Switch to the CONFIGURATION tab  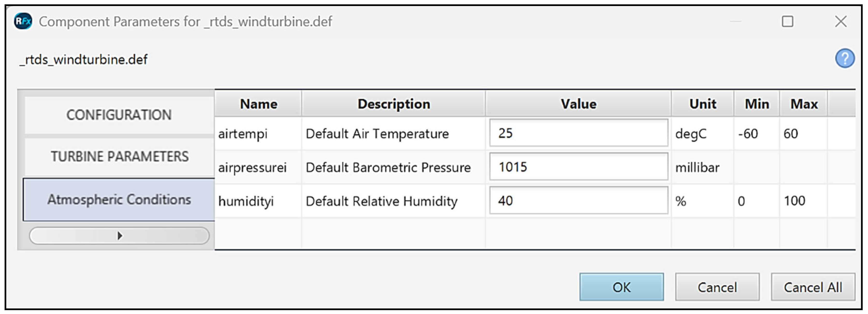(x=119, y=115)
